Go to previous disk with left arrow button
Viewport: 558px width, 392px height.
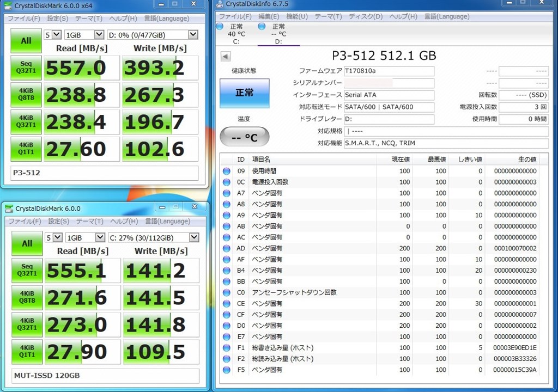tap(226, 56)
